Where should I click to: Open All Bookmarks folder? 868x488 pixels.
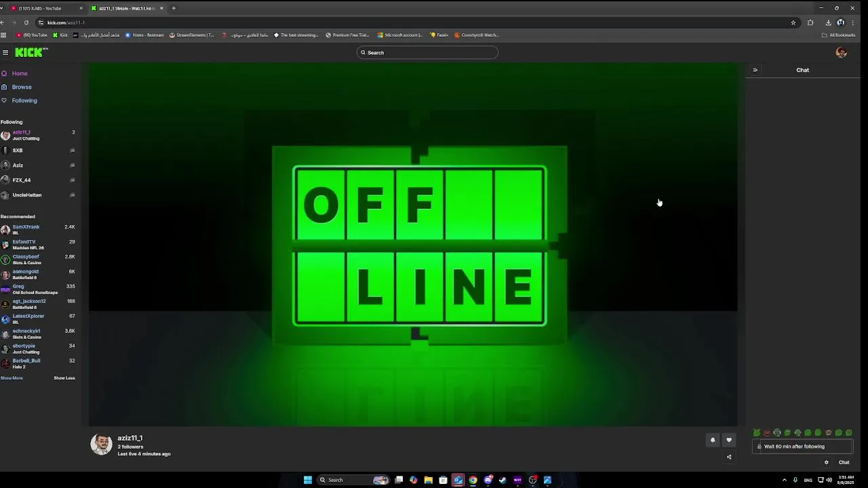pyautogui.click(x=838, y=35)
